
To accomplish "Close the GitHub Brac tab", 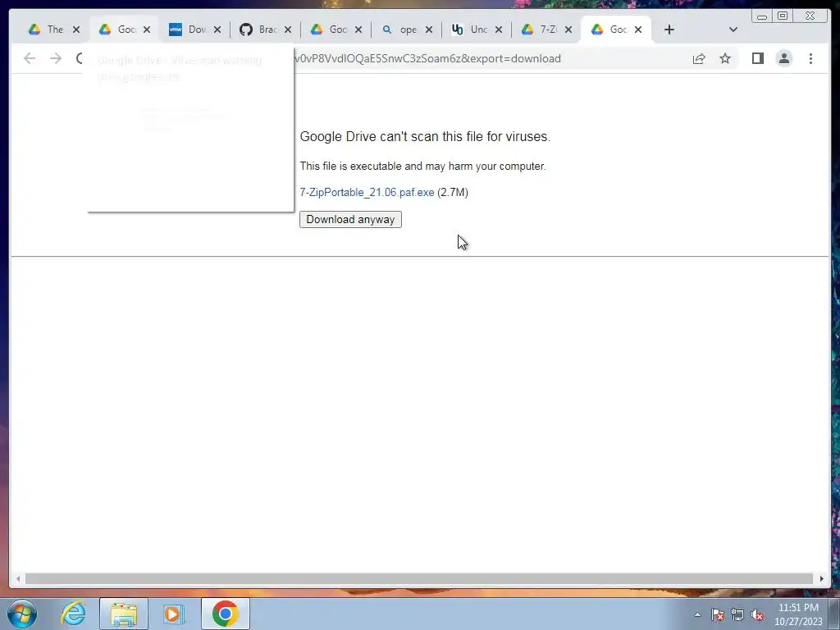I will click(288, 30).
